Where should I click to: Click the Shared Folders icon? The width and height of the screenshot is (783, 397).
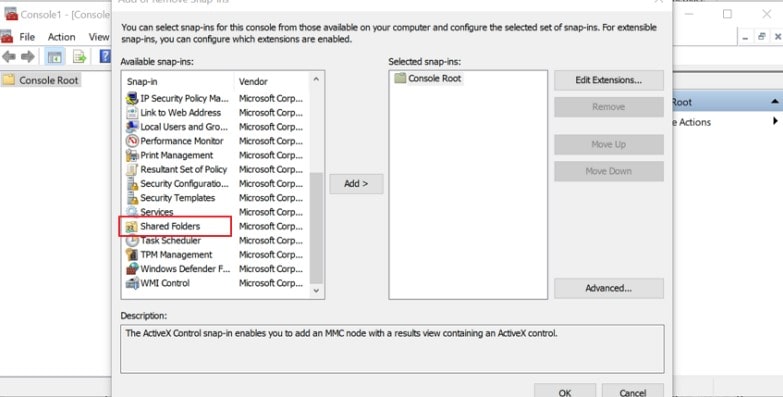pyautogui.click(x=131, y=227)
